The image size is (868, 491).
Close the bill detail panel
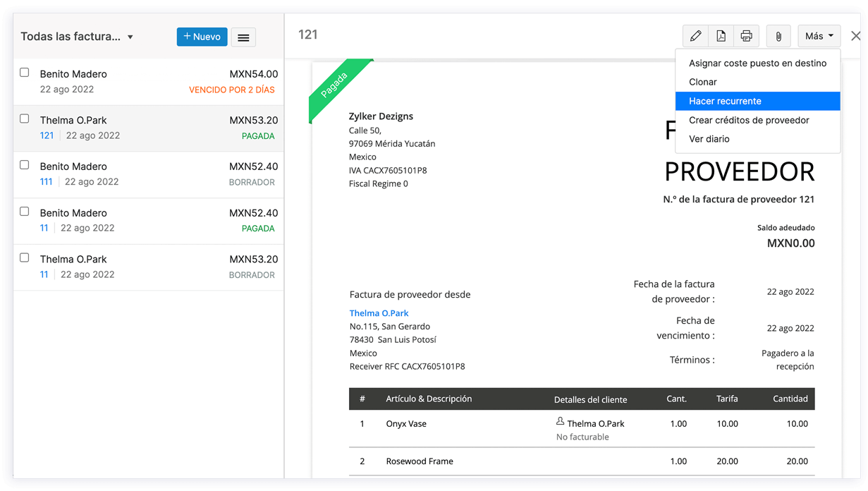[855, 36]
